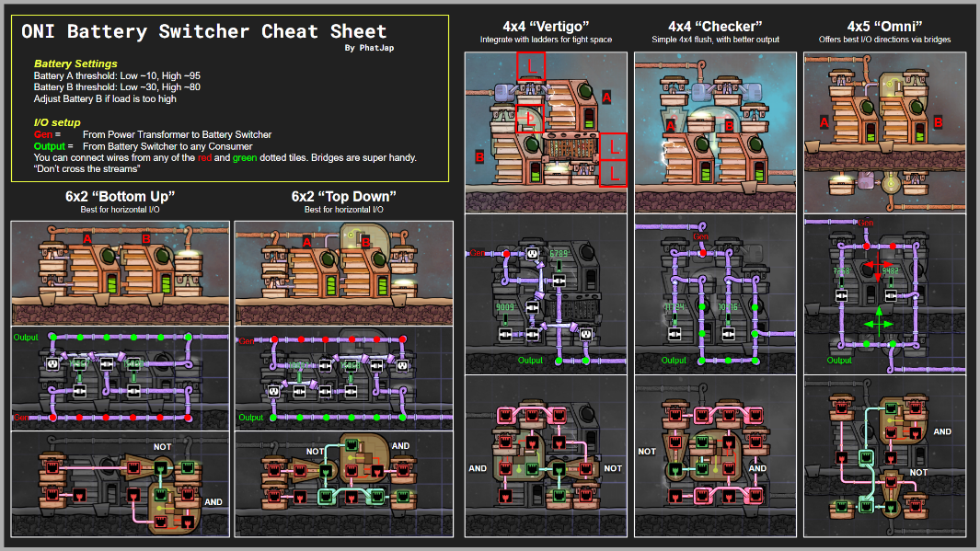Screen dimensions: 980x551
Task: Click the yellow "I/O setup" heading
Action: point(57,122)
